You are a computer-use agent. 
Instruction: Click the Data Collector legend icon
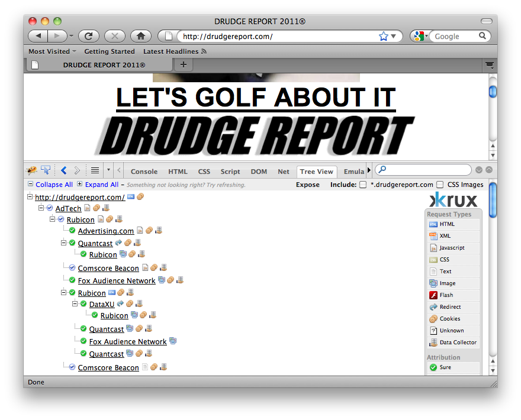433,343
